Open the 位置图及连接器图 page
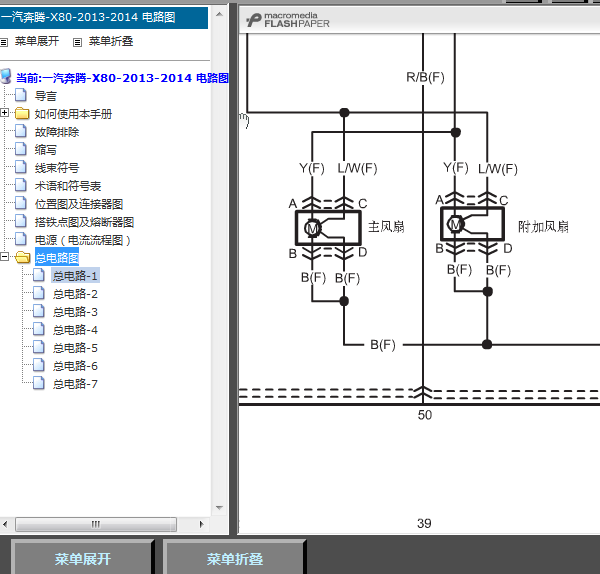 coord(79,204)
